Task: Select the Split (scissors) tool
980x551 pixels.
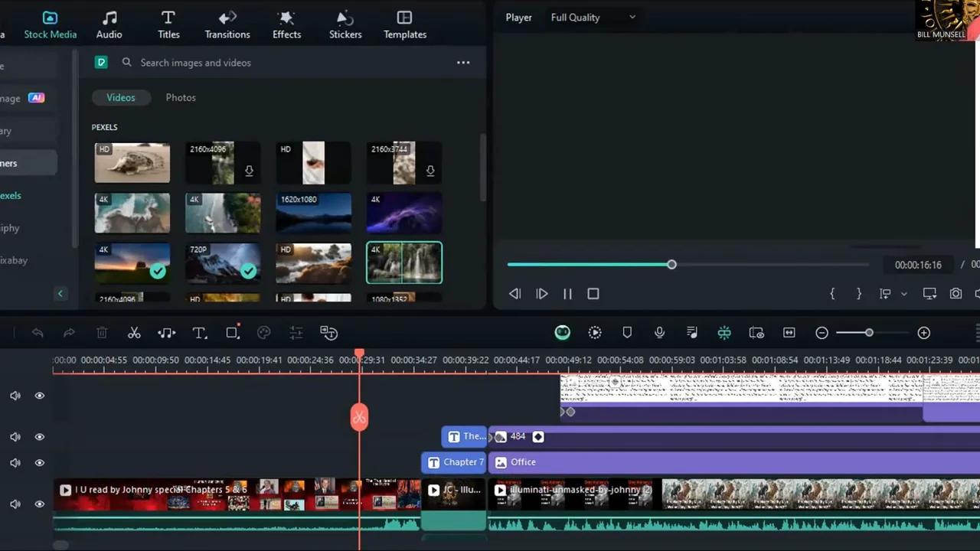Action: pyautogui.click(x=134, y=332)
